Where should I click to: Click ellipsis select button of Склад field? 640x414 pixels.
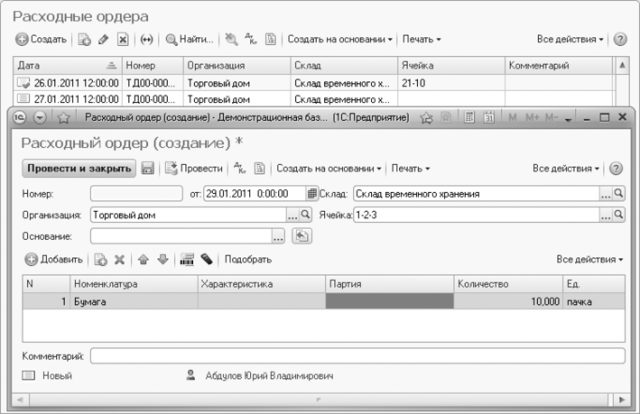pyautogui.click(x=606, y=194)
